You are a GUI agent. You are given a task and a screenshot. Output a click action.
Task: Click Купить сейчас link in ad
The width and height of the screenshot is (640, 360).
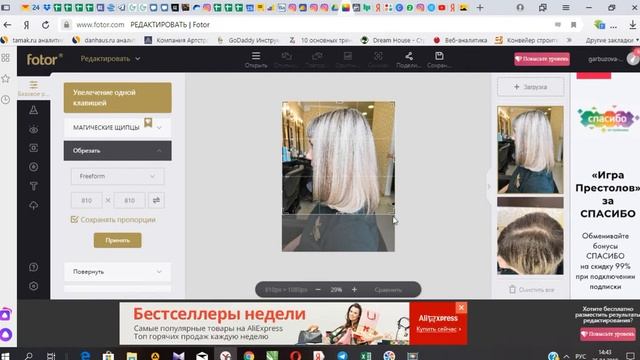tap(438, 329)
